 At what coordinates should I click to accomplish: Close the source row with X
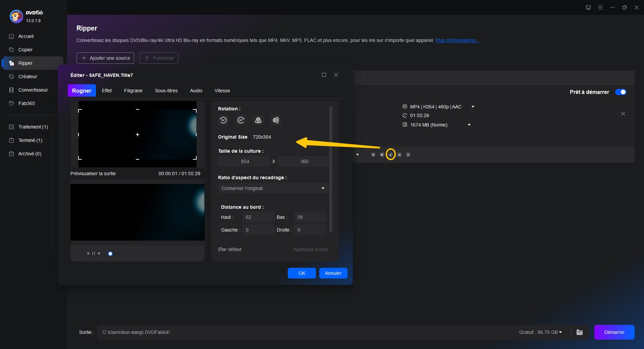(623, 114)
